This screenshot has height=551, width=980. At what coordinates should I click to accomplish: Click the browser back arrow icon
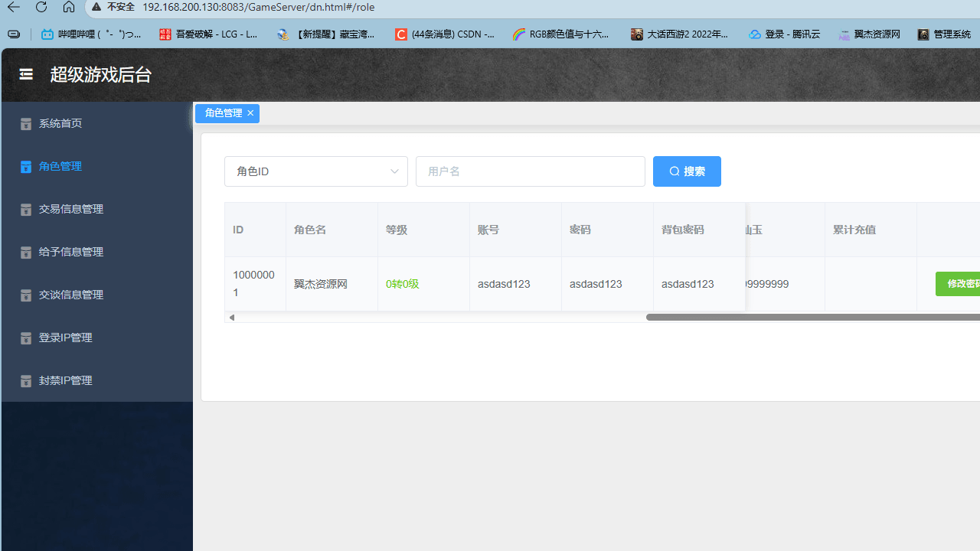pos(13,7)
